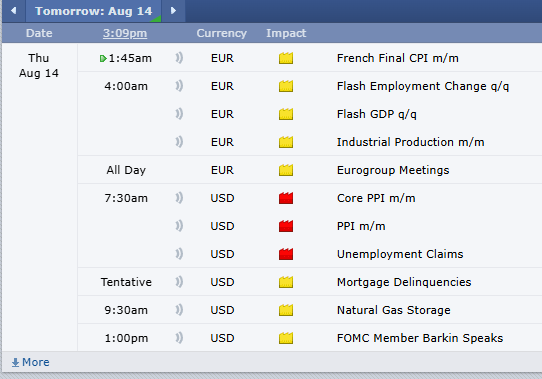Click the Date column header

[39, 33]
